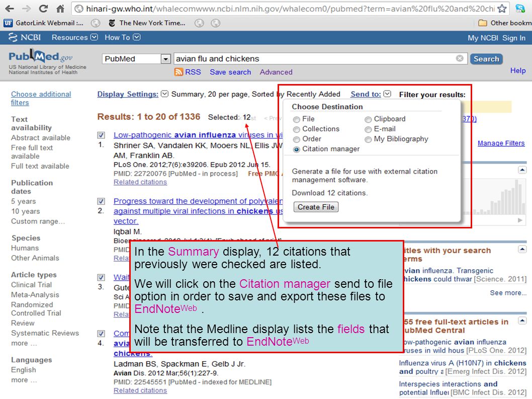Bookmark page with star icon
532x399 pixels.
point(502,9)
